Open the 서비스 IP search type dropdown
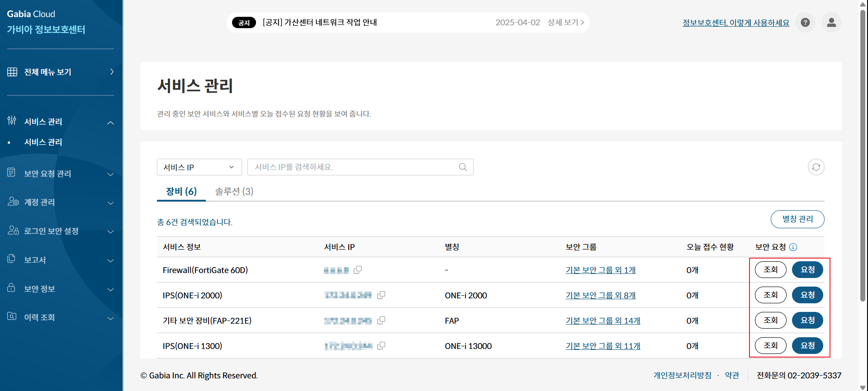Image resolution: width=868 pixels, height=391 pixels. tap(199, 167)
